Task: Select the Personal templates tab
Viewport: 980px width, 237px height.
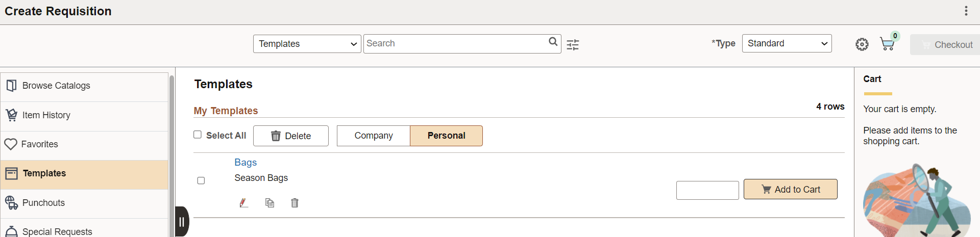Action: pos(446,136)
